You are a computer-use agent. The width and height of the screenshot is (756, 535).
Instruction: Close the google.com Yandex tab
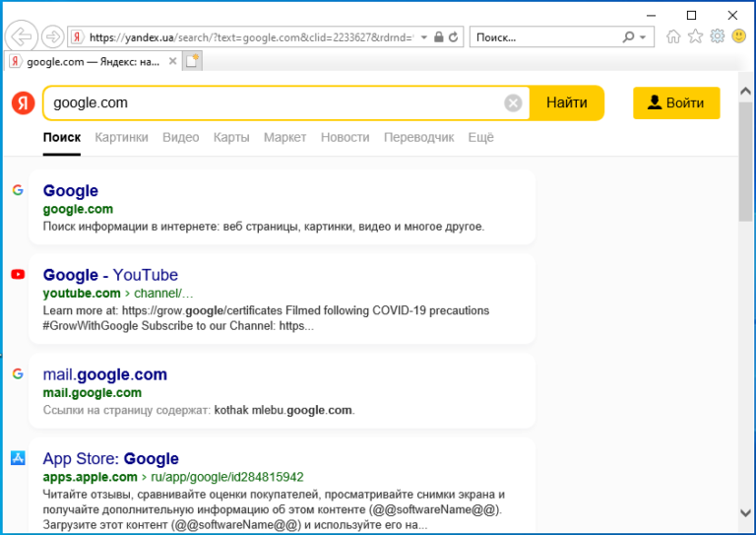[x=172, y=61]
